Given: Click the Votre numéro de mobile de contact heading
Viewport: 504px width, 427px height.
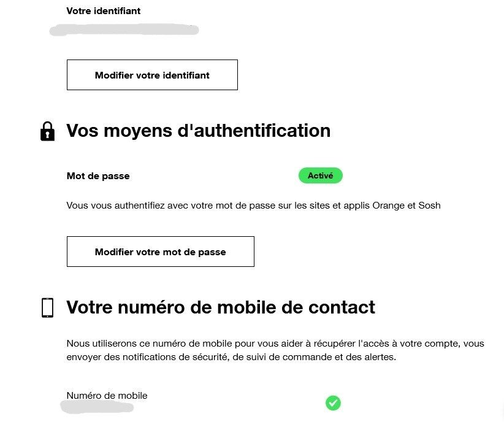Looking at the screenshot, I should (x=220, y=307).
